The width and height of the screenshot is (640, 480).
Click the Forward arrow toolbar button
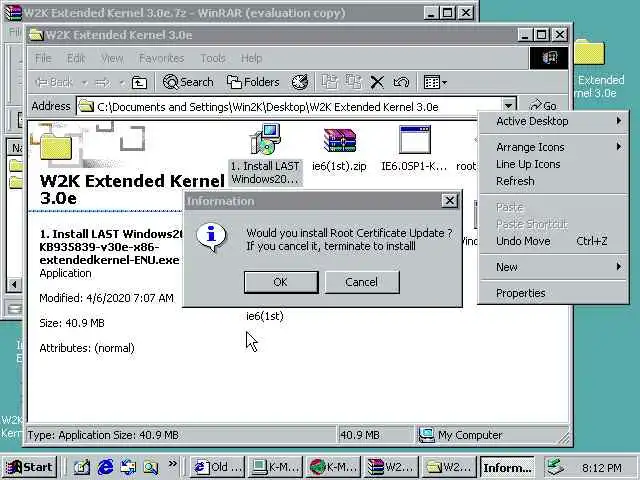[103, 83]
